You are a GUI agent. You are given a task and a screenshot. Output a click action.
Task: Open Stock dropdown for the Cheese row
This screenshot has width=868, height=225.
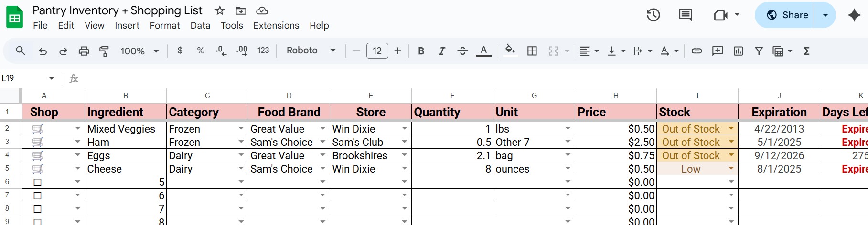(730, 169)
